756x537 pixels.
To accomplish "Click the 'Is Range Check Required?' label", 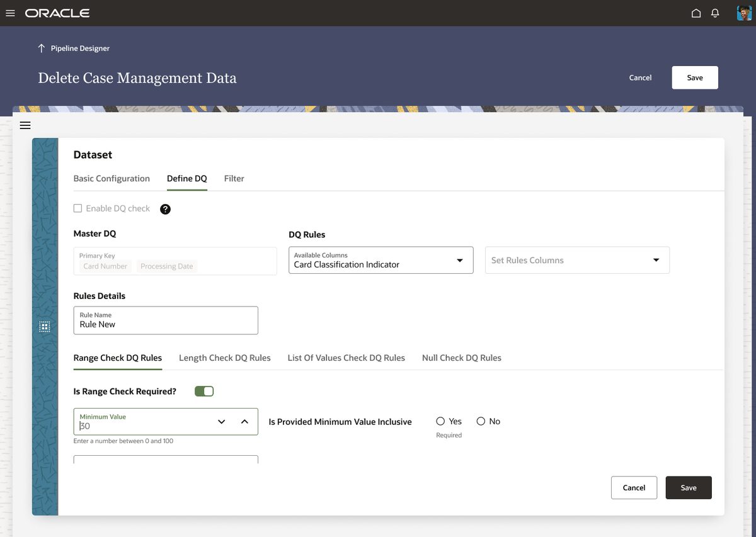I will click(125, 392).
